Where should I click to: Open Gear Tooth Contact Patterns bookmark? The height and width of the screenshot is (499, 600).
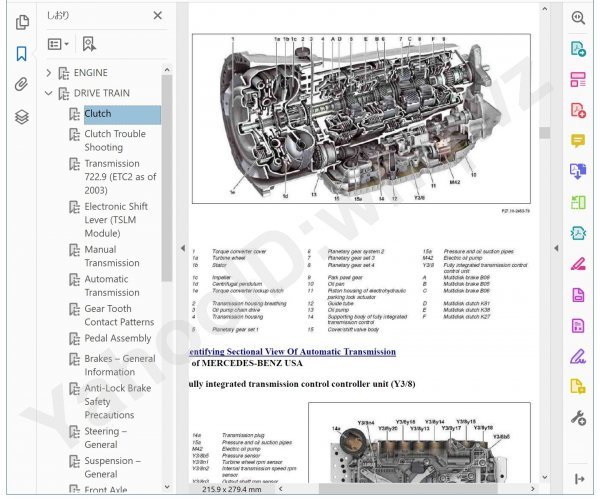click(x=119, y=315)
